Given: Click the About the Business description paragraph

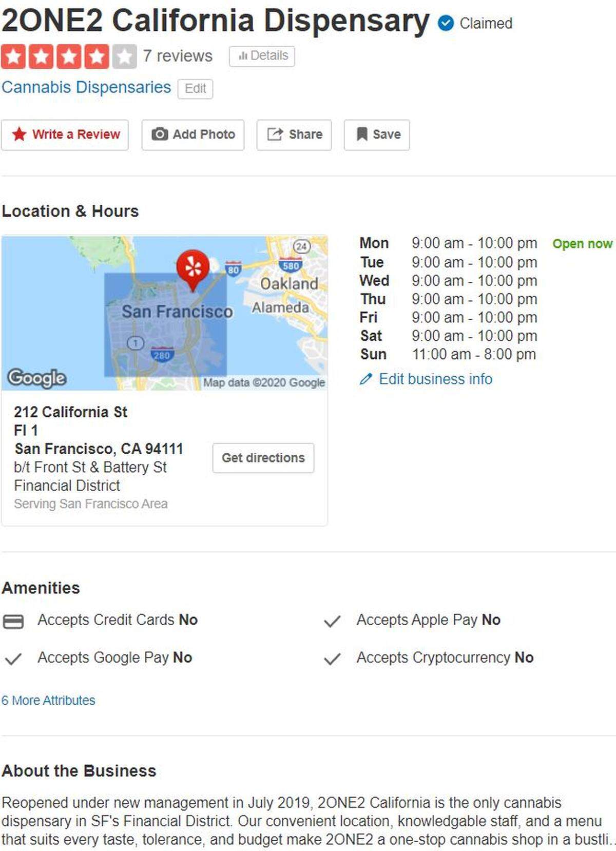Looking at the screenshot, I should coord(308,821).
